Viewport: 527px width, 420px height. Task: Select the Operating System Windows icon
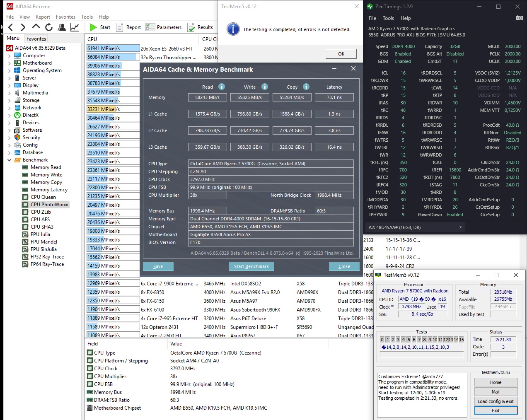coord(17,70)
